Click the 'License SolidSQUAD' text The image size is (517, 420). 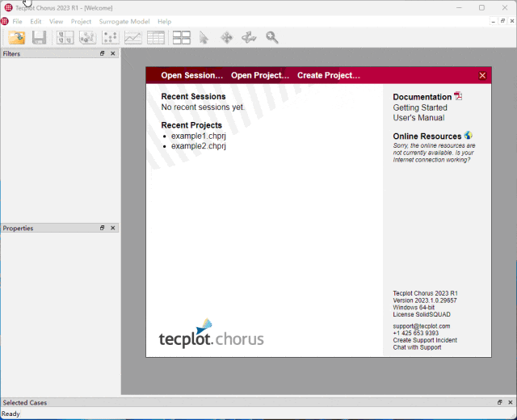(x=422, y=314)
